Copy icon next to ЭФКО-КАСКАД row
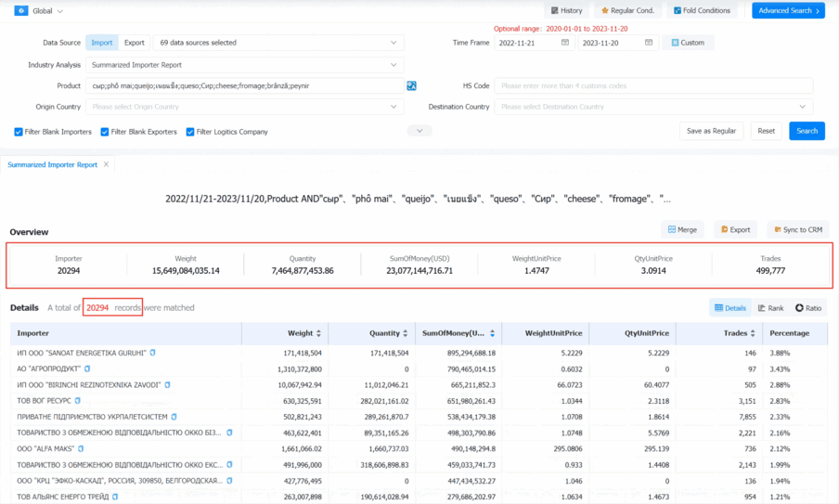Viewport: 839px width, 504px height. pyautogui.click(x=229, y=481)
